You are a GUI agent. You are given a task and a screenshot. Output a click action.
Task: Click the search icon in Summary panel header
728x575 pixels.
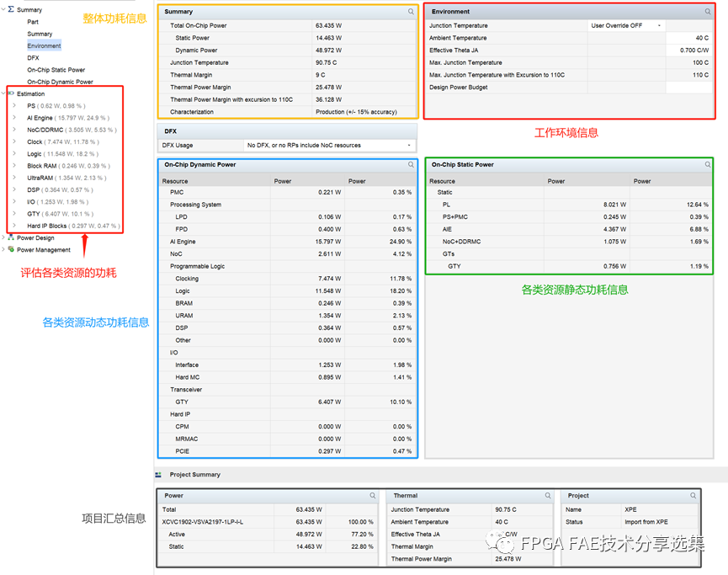(411, 12)
